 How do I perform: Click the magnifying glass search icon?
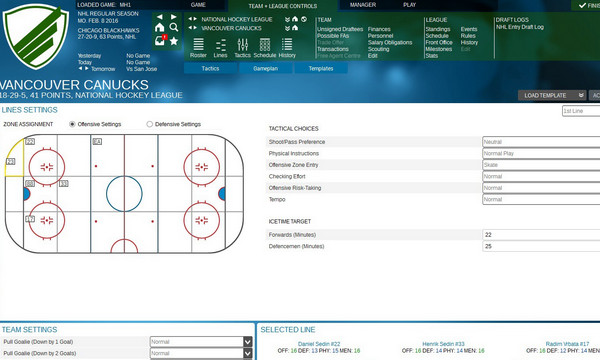(174, 27)
